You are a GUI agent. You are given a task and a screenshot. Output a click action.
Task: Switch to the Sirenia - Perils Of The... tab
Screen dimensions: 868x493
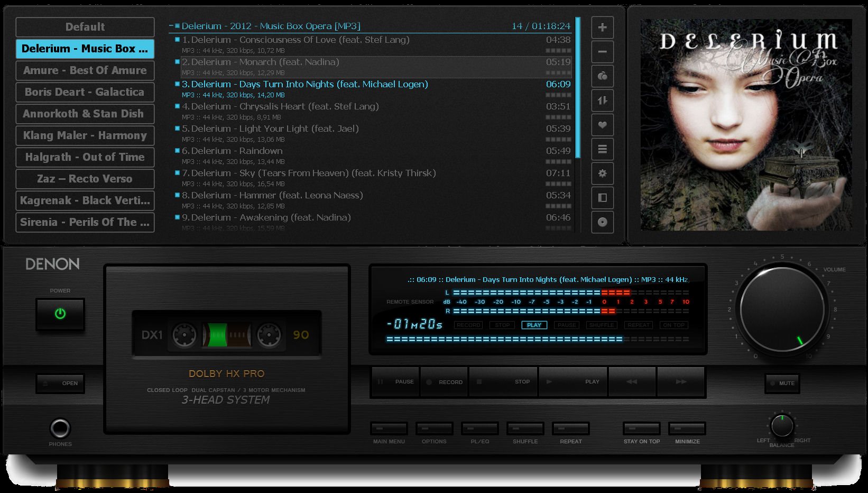(85, 222)
